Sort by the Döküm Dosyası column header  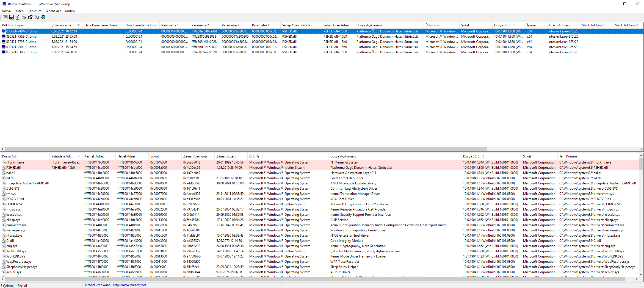(x=25, y=25)
